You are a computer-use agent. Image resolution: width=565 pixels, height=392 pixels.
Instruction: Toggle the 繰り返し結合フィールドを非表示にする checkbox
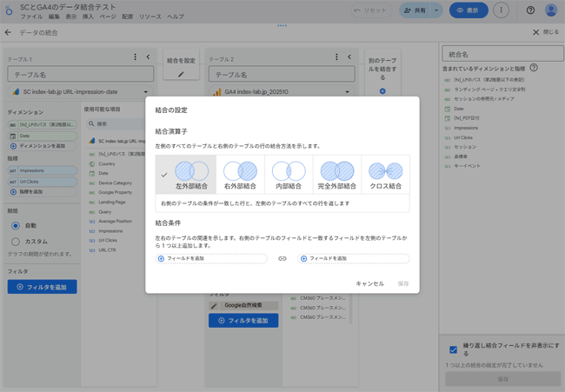point(453,349)
